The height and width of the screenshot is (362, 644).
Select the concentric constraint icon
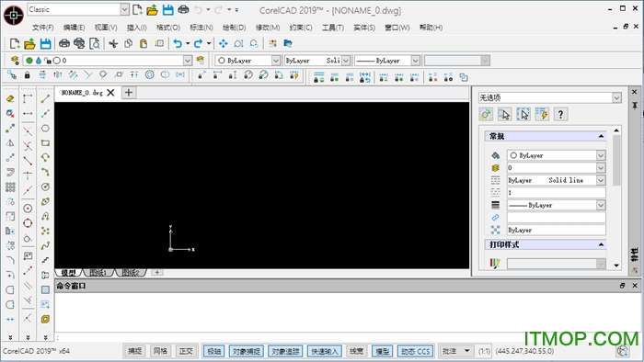(x=149, y=75)
